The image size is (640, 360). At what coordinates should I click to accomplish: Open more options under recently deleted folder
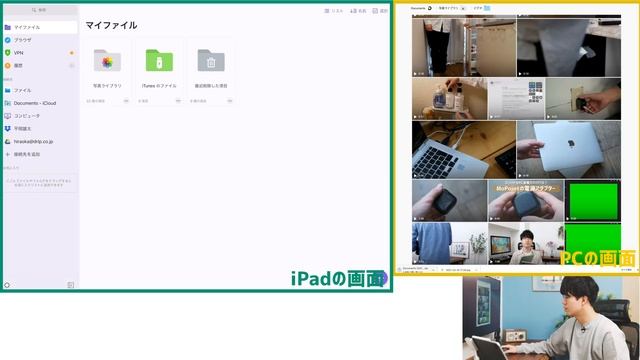pos(230,101)
